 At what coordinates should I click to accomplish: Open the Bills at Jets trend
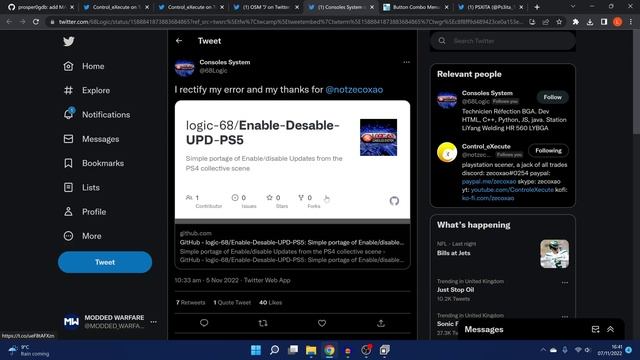503,253
